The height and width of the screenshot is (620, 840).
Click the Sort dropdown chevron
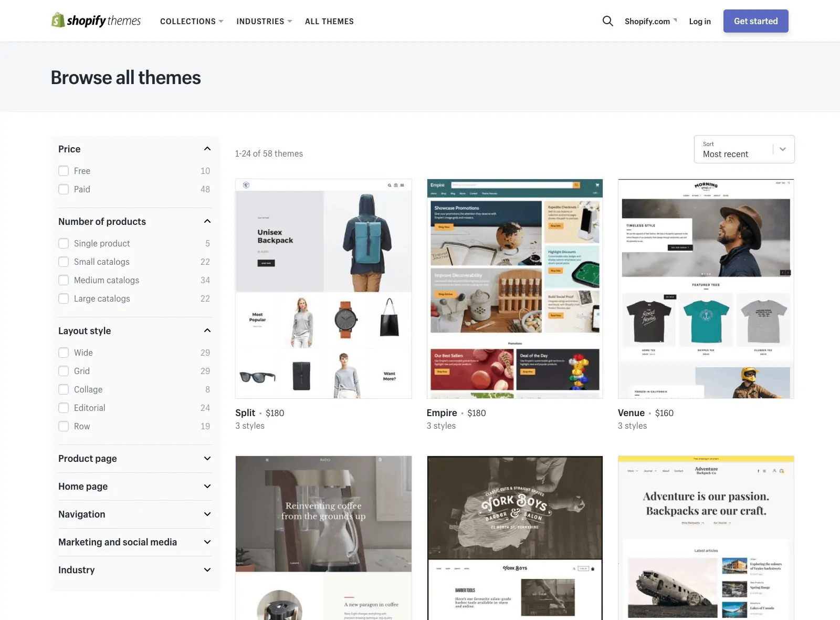783,149
